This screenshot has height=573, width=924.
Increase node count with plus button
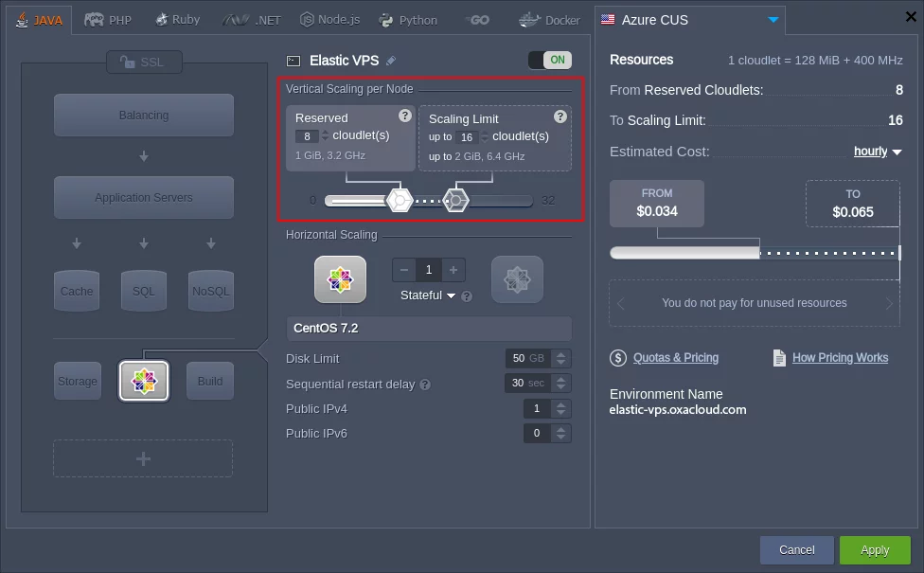(x=453, y=270)
